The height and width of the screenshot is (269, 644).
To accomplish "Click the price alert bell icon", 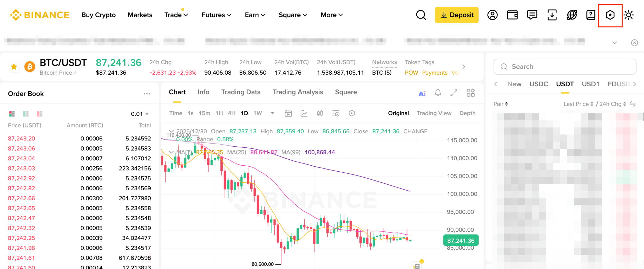I will (438, 93).
